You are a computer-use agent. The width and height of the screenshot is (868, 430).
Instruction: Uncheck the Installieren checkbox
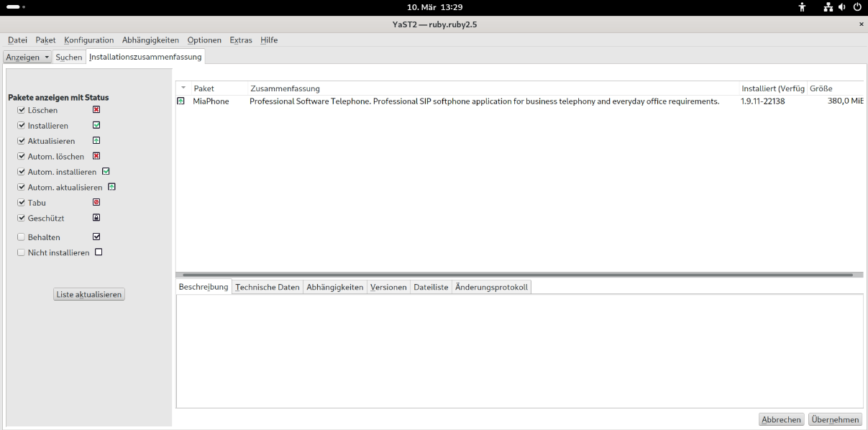click(21, 126)
